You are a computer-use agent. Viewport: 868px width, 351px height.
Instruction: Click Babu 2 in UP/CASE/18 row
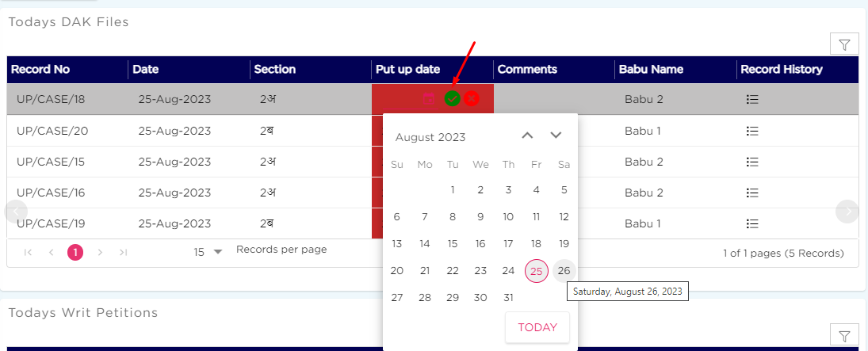644,100
